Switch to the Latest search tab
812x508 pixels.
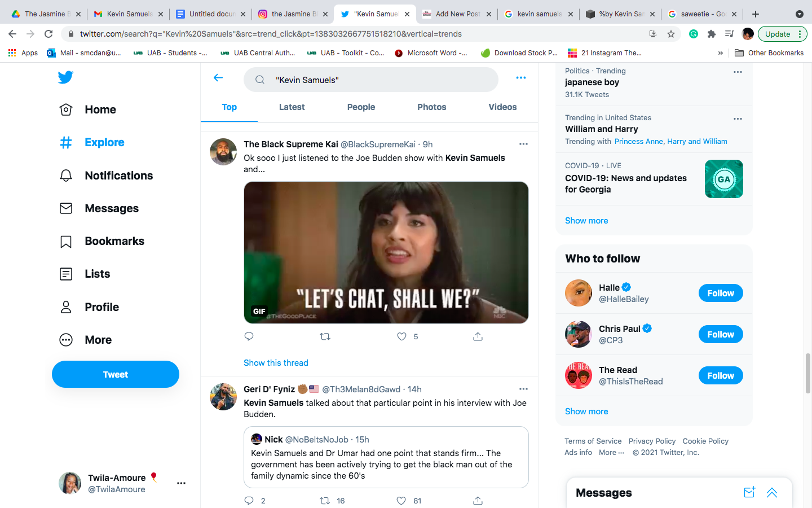(x=292, y=107)
